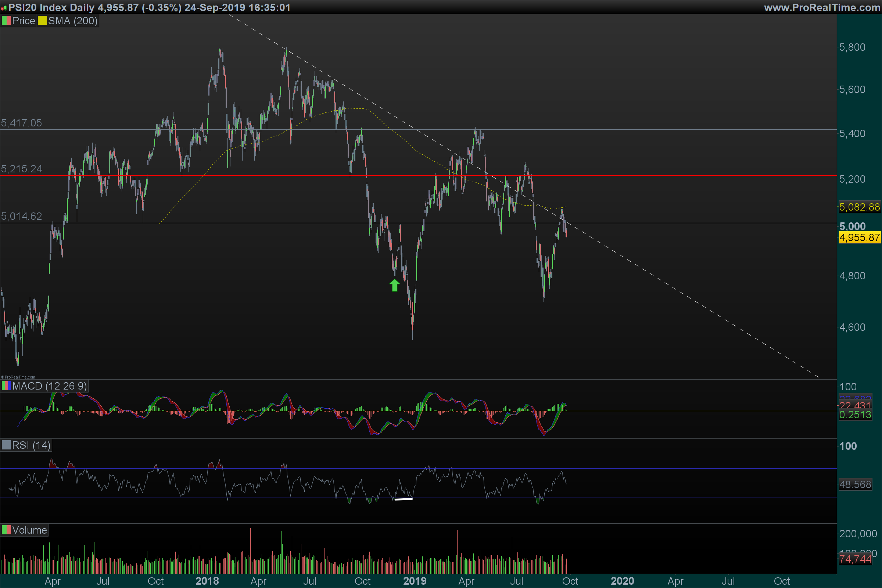Click the 48.568 RSI value tag
Viewport: 882px width, 588px height.
[855, 484]
